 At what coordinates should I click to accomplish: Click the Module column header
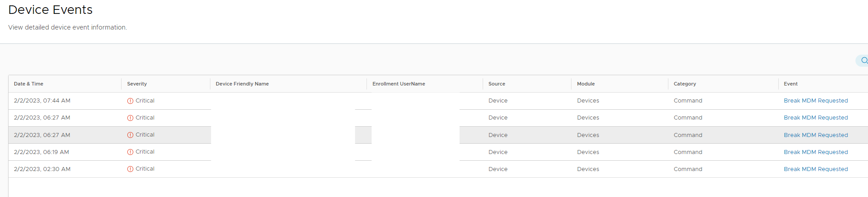[586, 84]
